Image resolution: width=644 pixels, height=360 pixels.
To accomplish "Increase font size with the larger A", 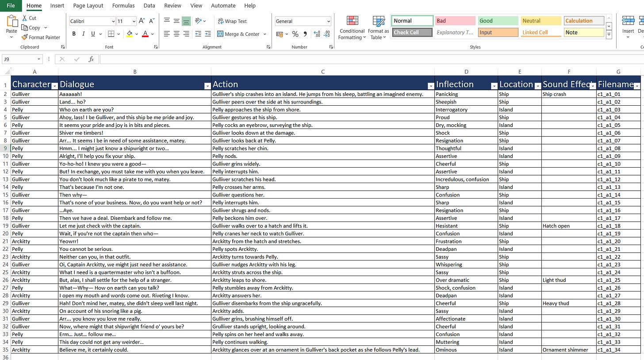I will (142, 21).
